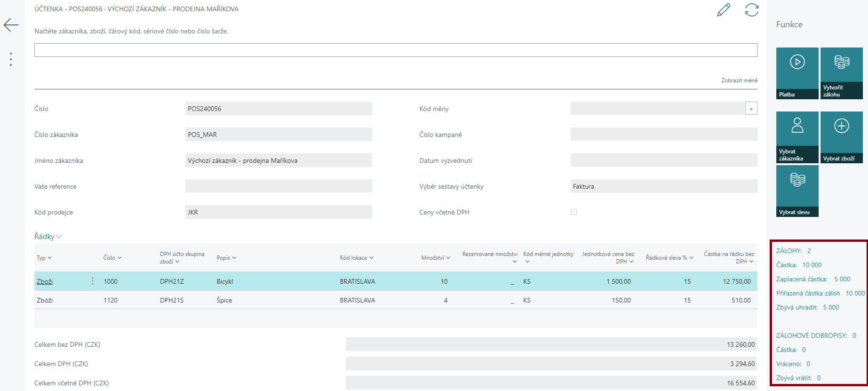Click quantity 10 in Bicykl row
This screenshot has height=391, width=868.
(x=444, y=281)
